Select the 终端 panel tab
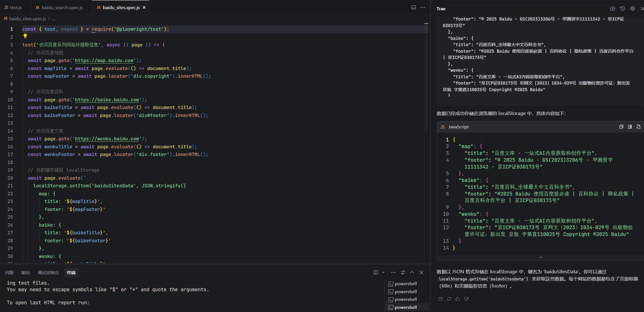This screenshot has height=312, width=644. (71, 272)
